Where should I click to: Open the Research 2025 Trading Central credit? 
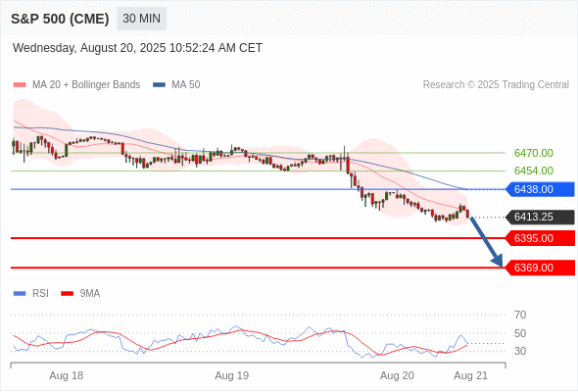pos(496,85)
